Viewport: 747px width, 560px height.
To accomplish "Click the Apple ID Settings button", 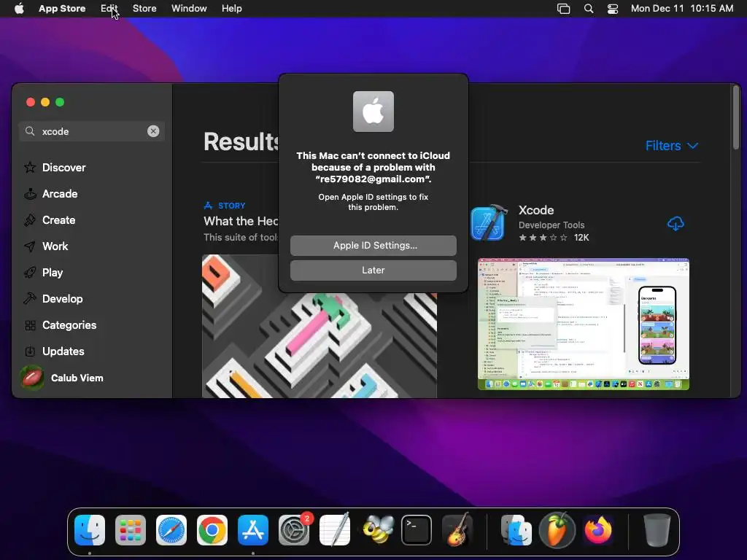I will 373,245.
